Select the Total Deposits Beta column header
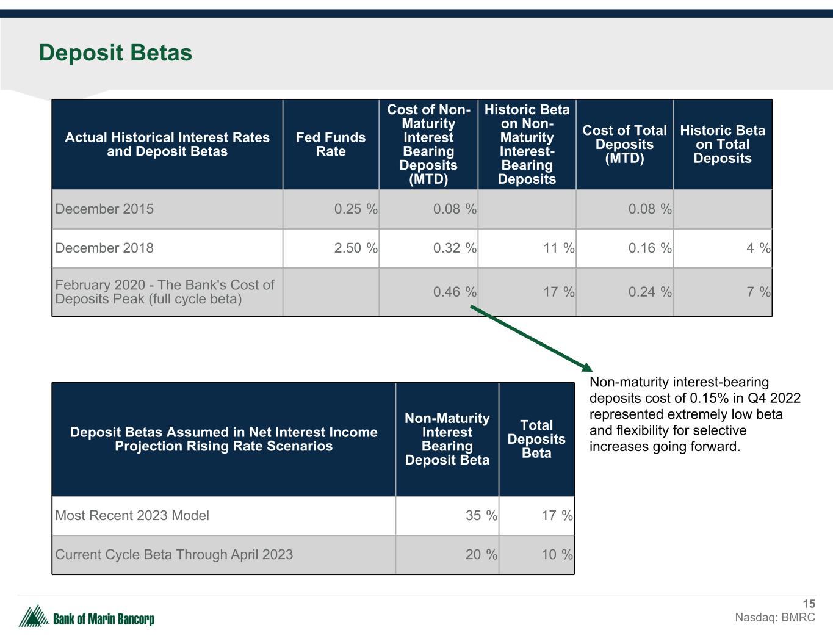Screen dimensions: 833x644 click(536, 440)
